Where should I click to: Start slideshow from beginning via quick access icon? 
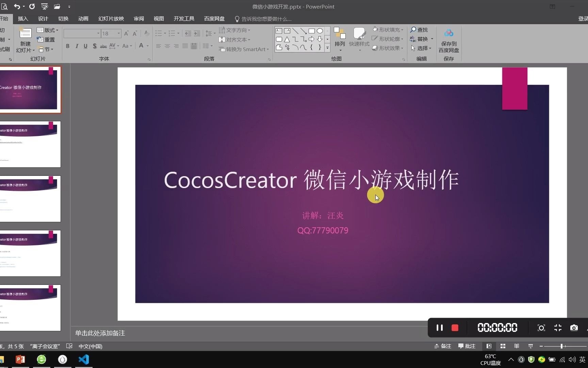click(45, 6)
